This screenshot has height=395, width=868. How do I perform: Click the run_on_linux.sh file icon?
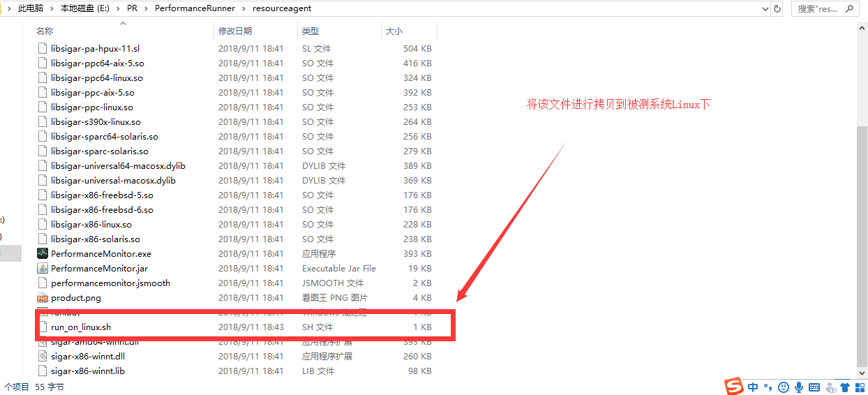point(43,327)
